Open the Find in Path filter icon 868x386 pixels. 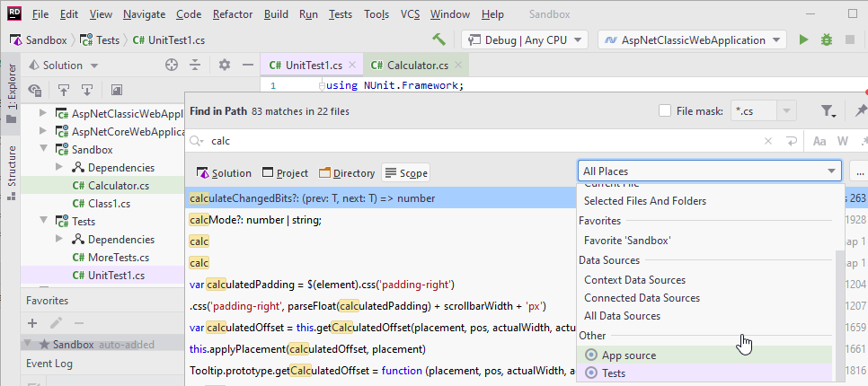click(828, 110)
